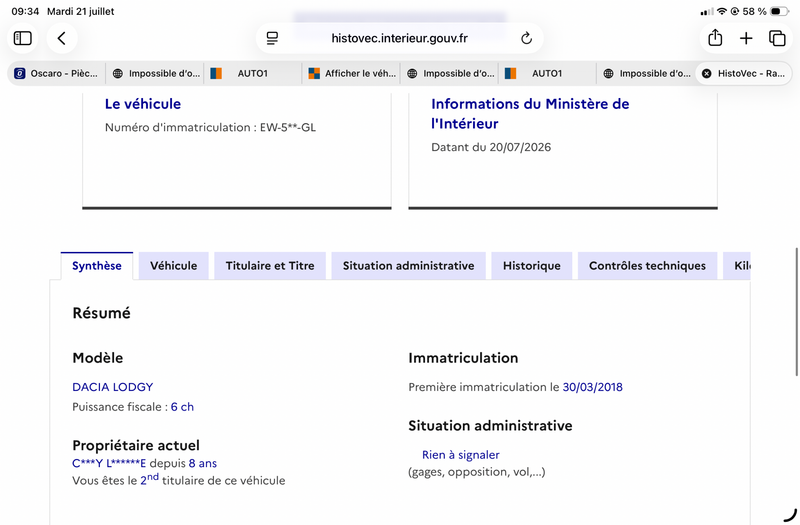Click the first registration date 30/03/2018
Screen dimensions: 800x525
pyautogui.click(x=592, y=387)
